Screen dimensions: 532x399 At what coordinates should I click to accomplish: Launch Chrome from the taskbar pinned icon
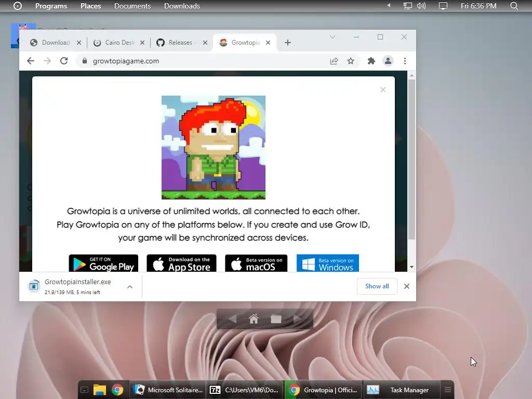click(117, 390)
